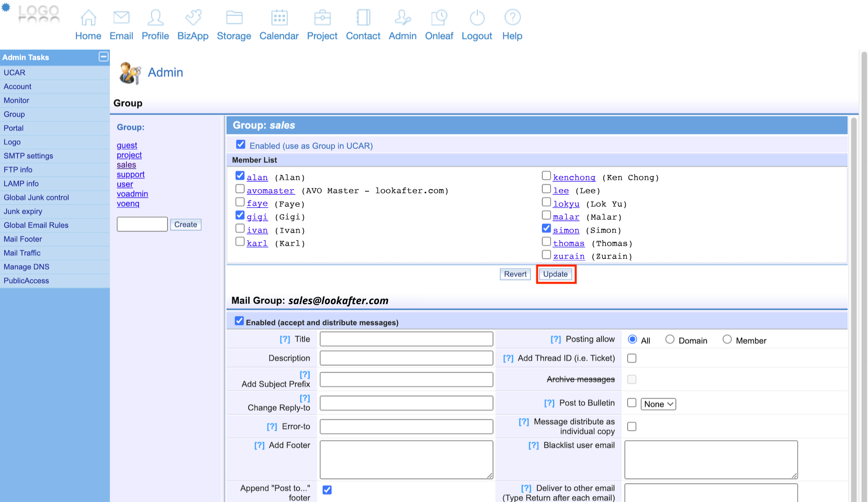The image size is (868, 502).
Task: Open the Onleaf icon
Action: pos(439,18)
